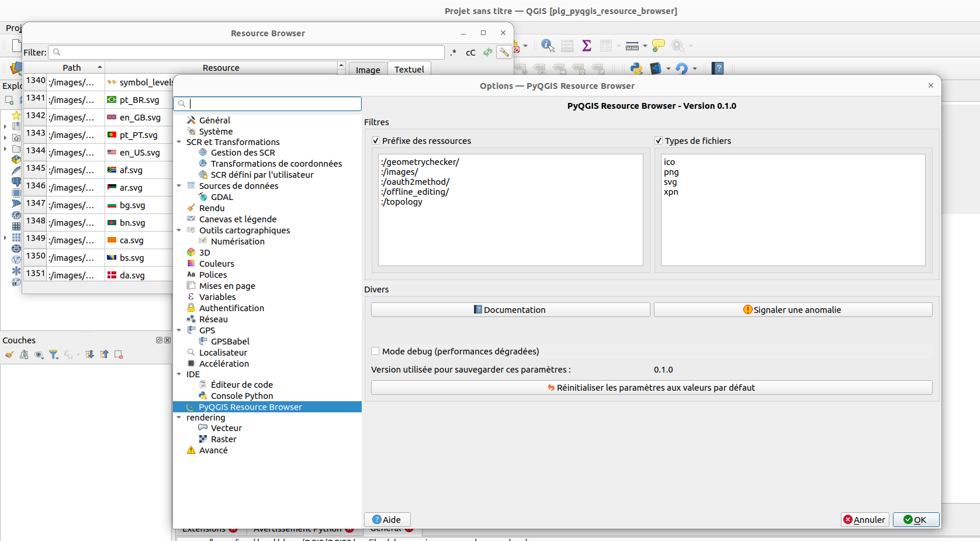This screenshot has height=541, width=980.
Task: Click the Statistical Summary sigma icon
Action: click(587, 46)
